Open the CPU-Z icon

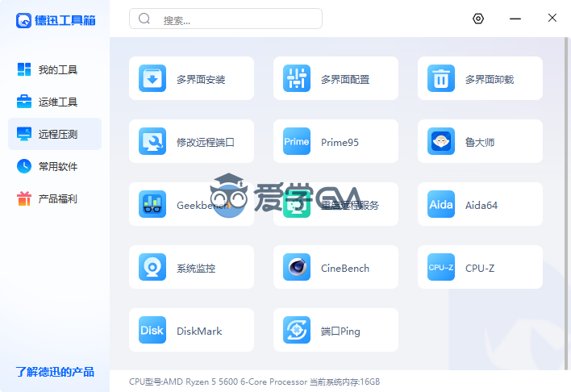(441, 268)
